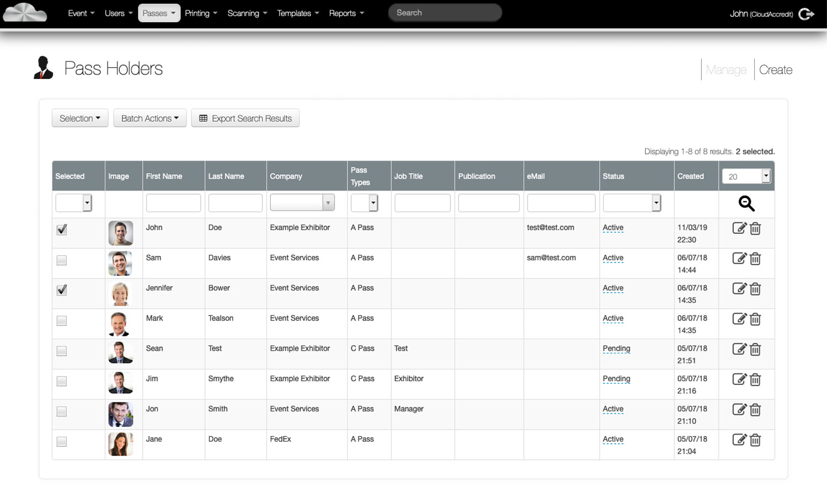Delete Jon Smith's record
Viewport: 827px width, 504px height.
tap(755, 410)
